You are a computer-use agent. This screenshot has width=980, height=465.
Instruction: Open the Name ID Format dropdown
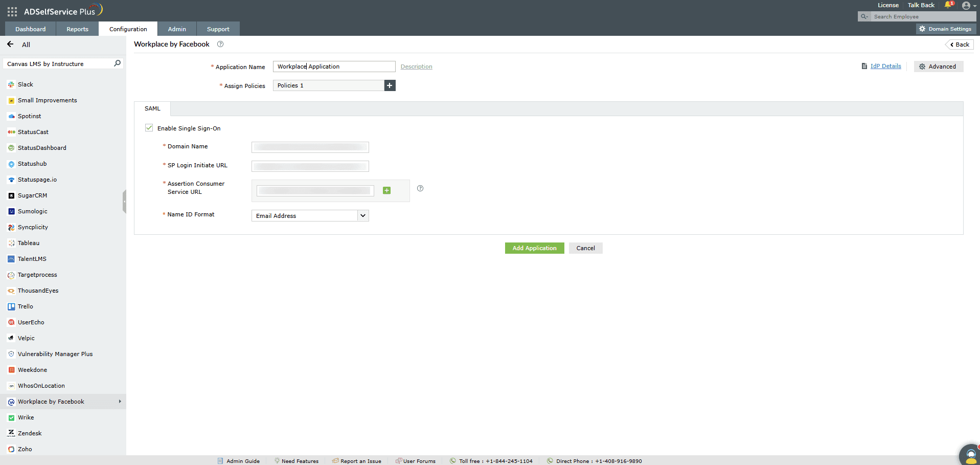[x=362, y=215]
